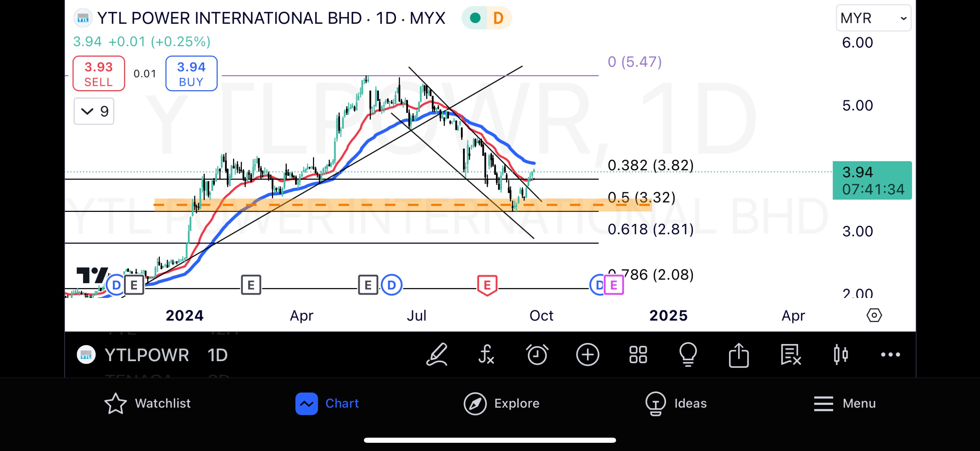The image size is (980, 451).
Task: Change the 1D timeframe interval
Action: pyautogui.click(x=217, y=355)
